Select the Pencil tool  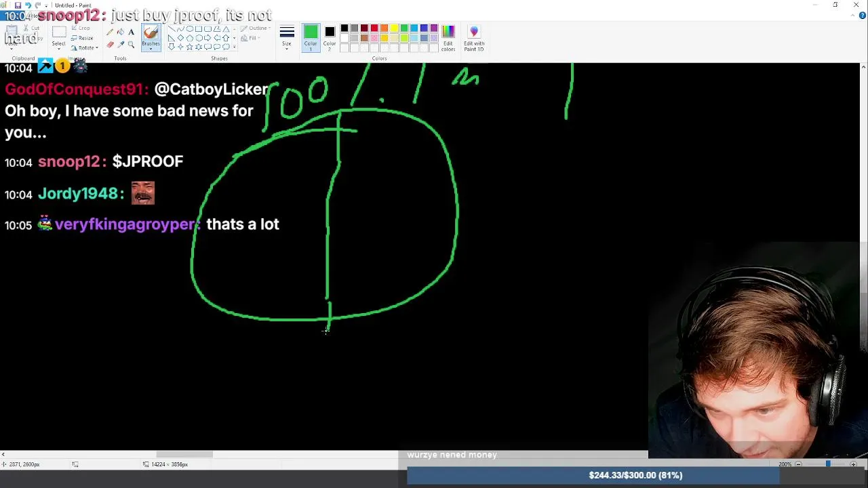pos(110,32)
